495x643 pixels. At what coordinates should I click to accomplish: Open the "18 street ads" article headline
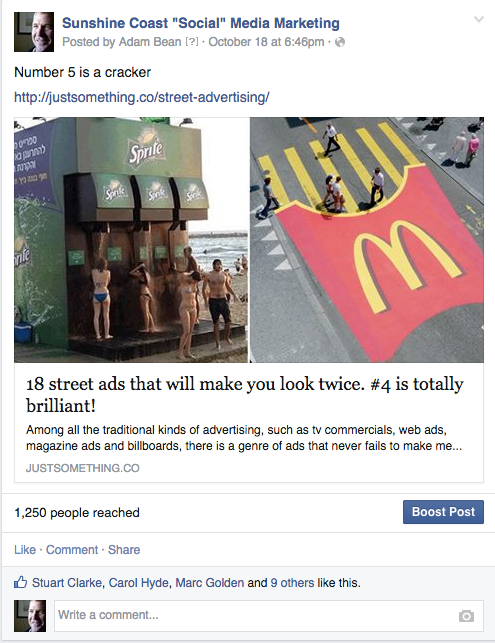[x=245, y=394]
